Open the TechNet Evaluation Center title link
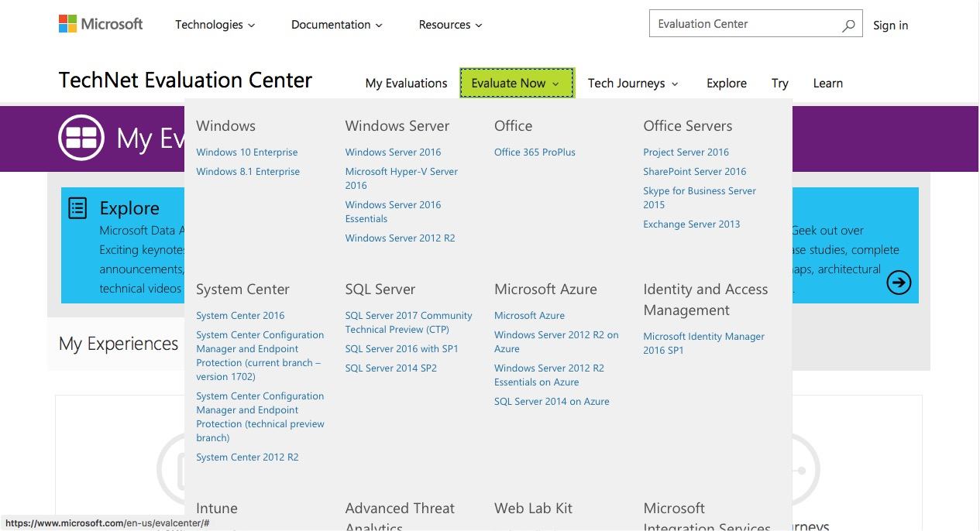This screenshot has height=531, width=980. pos(186,80)
